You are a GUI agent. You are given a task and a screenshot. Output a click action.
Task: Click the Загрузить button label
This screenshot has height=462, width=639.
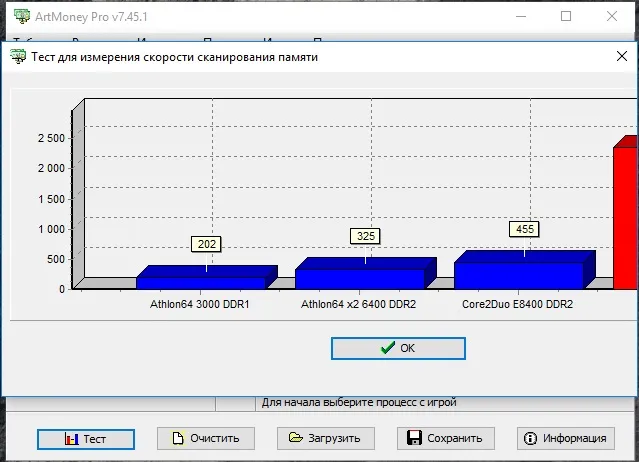(334, 438)
